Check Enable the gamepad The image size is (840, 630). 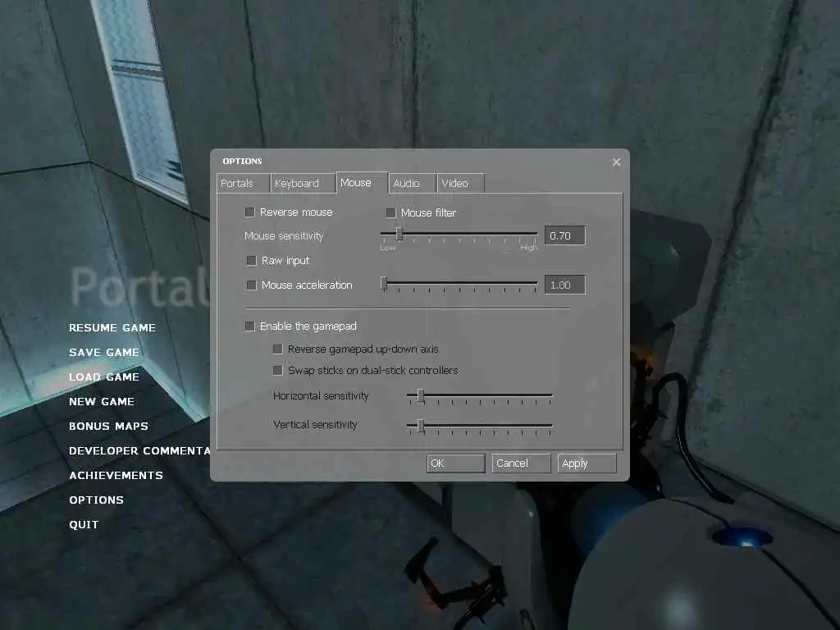[x=249, y=326]
